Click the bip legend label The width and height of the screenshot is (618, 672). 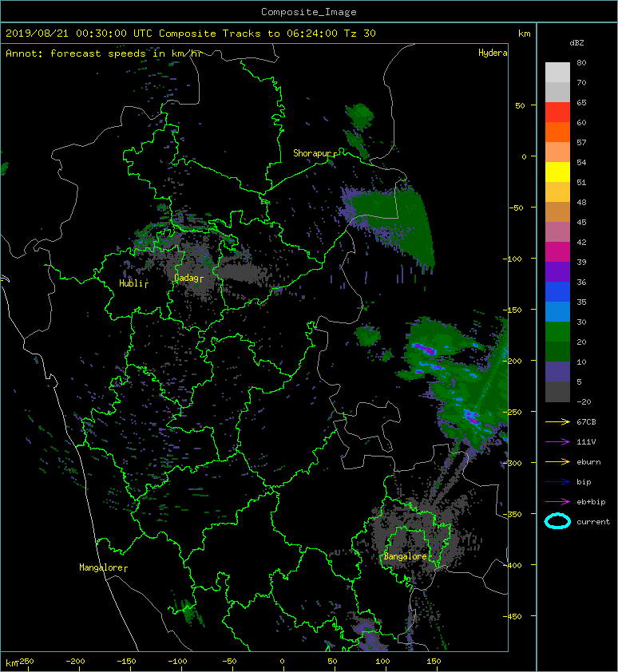(584, 482)
